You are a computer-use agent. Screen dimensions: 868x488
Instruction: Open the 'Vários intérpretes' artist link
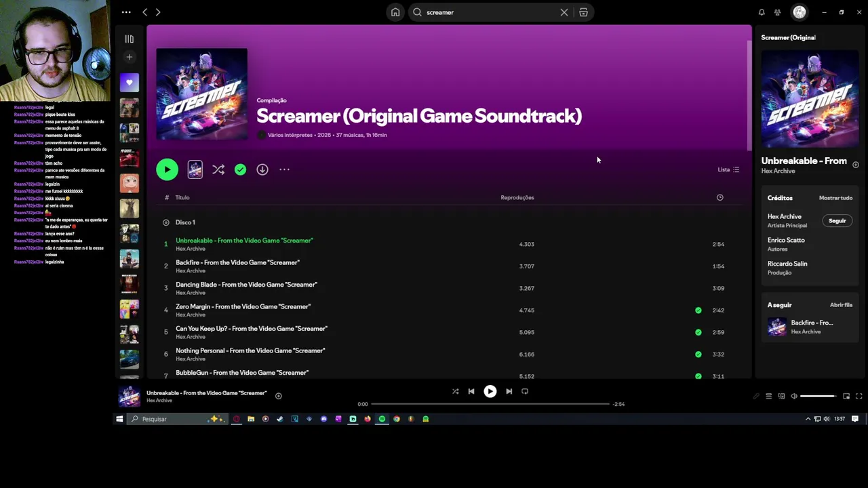(290, 135)
